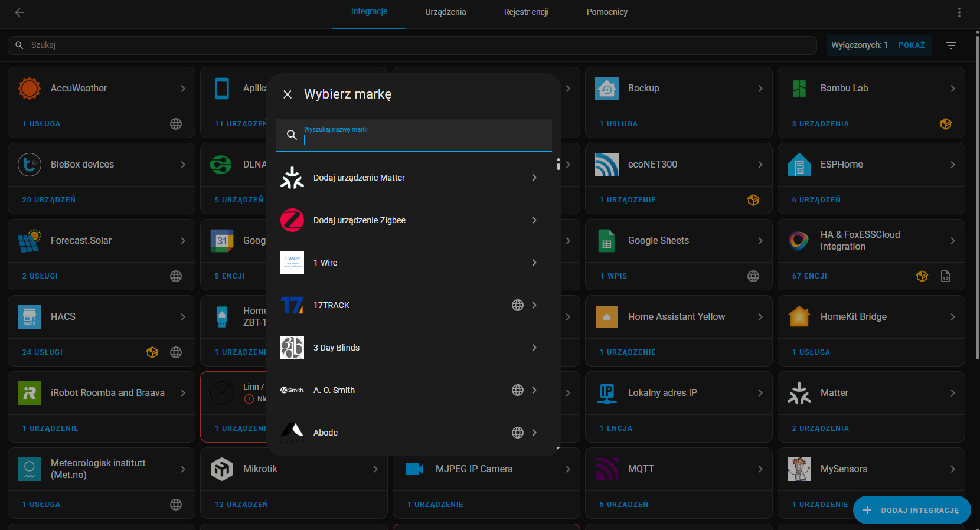Click the AccuWeather sun icon
The height and width of the screenshot is (530, 980).
click(30, 89)
